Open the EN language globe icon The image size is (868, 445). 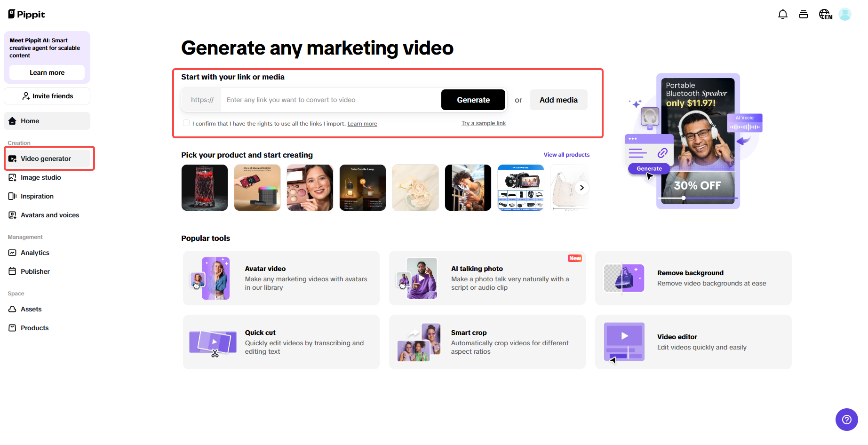pos(825,14)
